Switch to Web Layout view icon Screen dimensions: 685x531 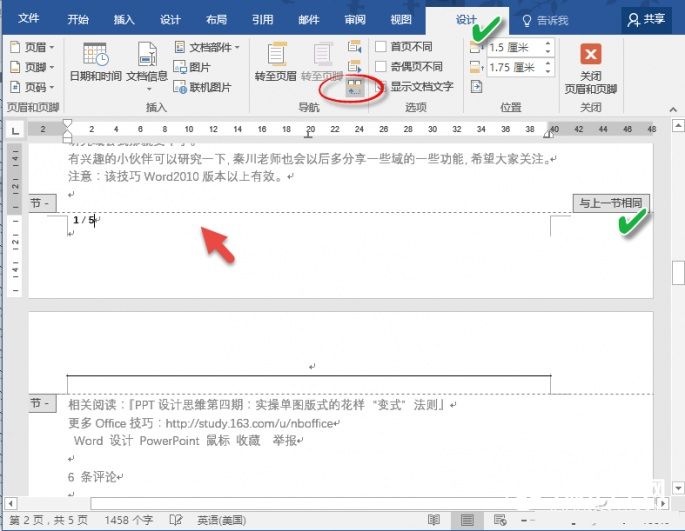click(500, 520)
